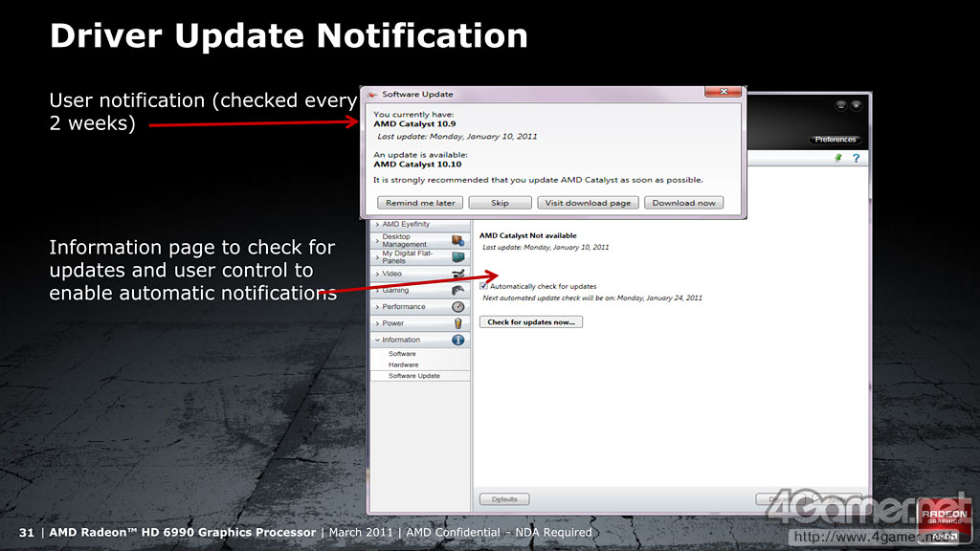Minimize the Catalyst Control Center window

840,105
